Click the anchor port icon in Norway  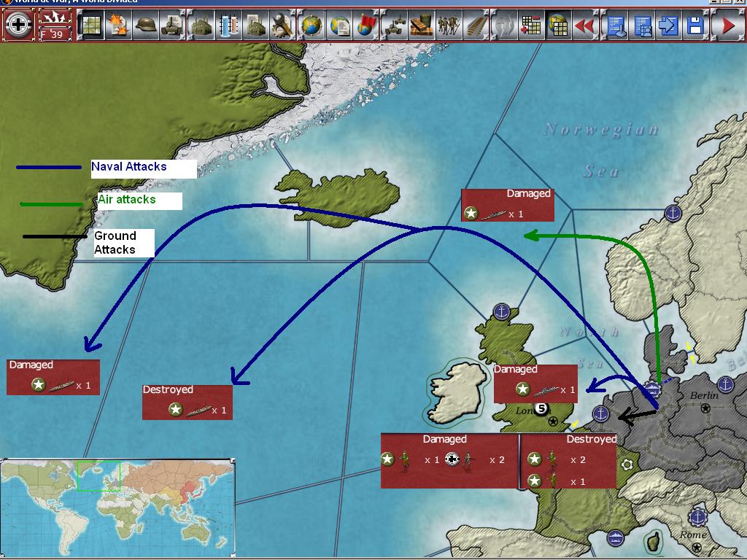click(x=673, y=213)
